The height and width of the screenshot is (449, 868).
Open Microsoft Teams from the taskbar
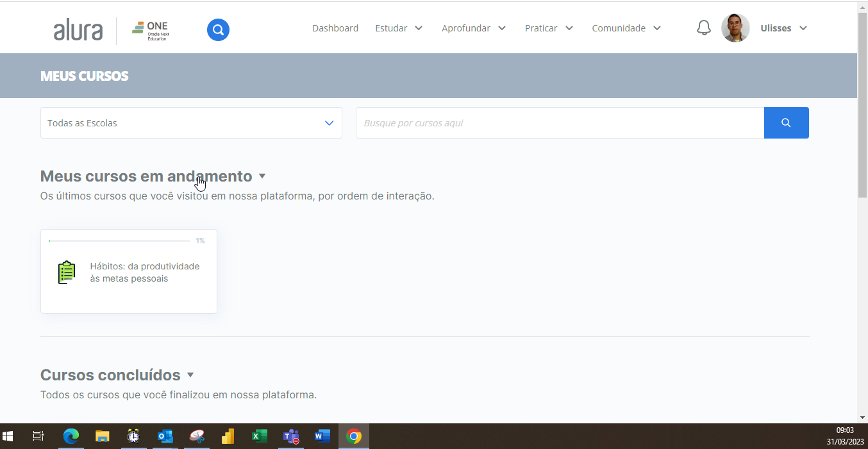[x=290, y=437]
